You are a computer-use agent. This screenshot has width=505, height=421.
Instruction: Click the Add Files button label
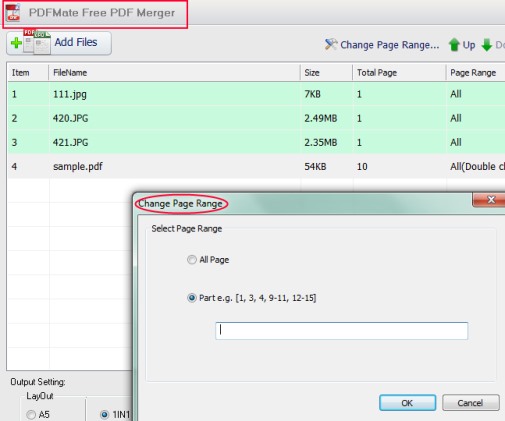(x=76, y=42)
